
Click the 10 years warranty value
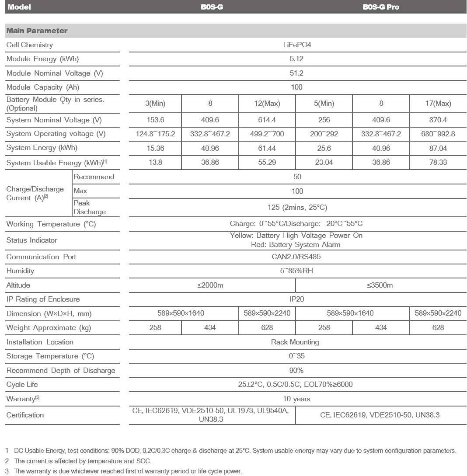pyautogui.click(x=296, y=399)
